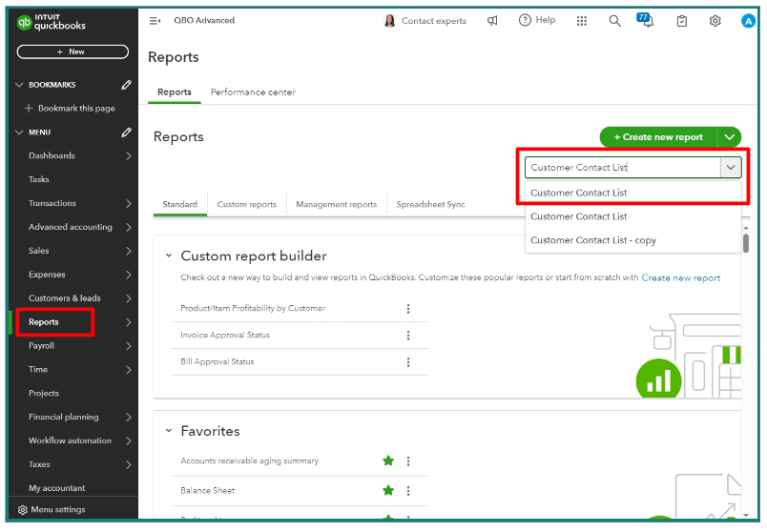Open the Projects menu item
Viewport: 767px width, 532px height.
[x=44, y=393]
